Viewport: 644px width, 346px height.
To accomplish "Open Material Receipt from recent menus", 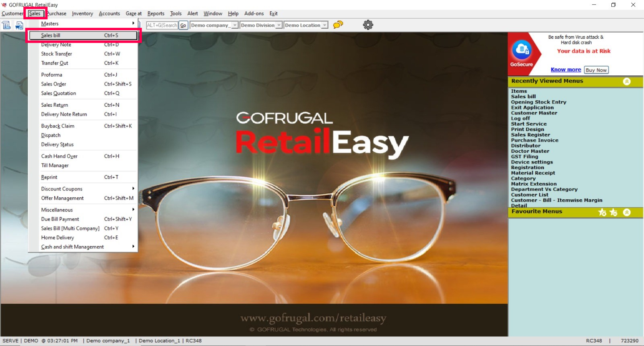I will tap(533, 173).
